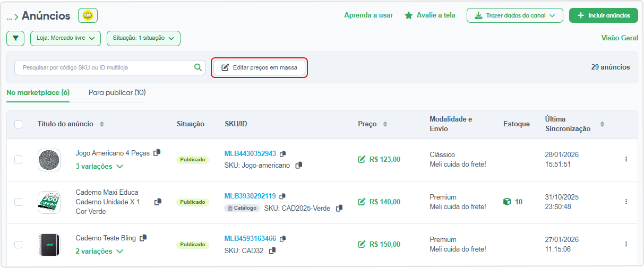Copy ID MLB3930292119

282,196
